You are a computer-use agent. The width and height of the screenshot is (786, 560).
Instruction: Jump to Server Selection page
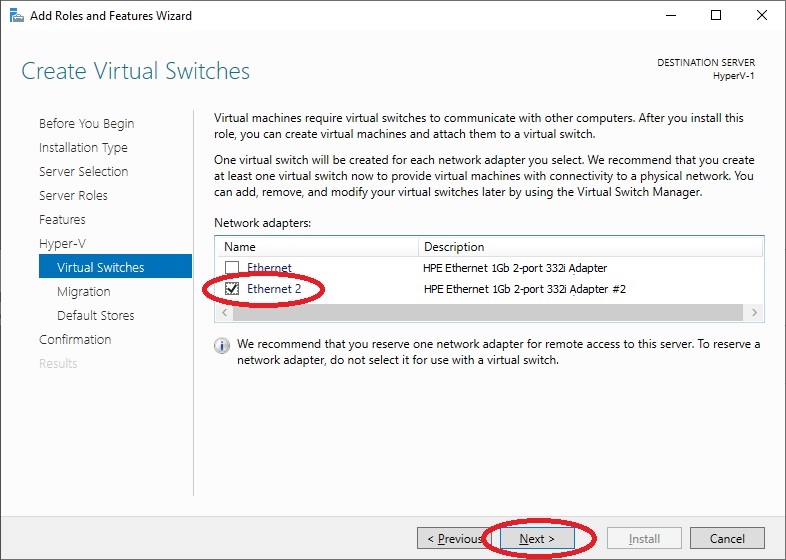84,171
